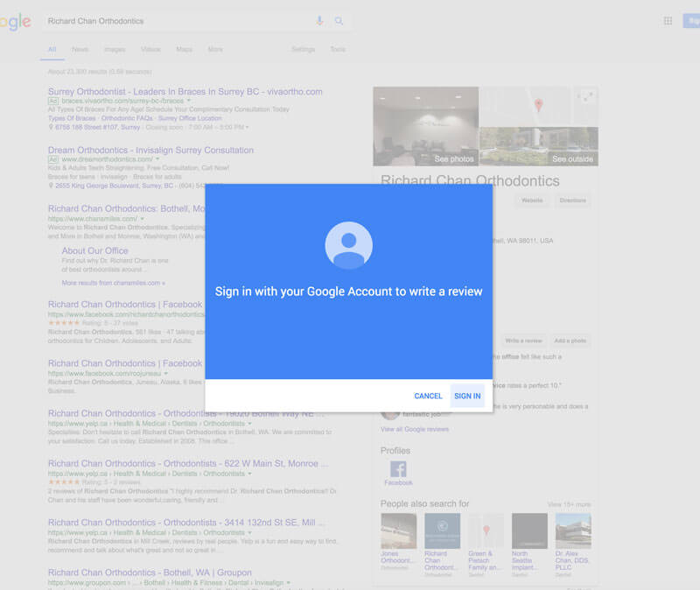Screen dimensions: 700x590
Task: Click the account avatar icon in dialog
Action: point(348,245)
